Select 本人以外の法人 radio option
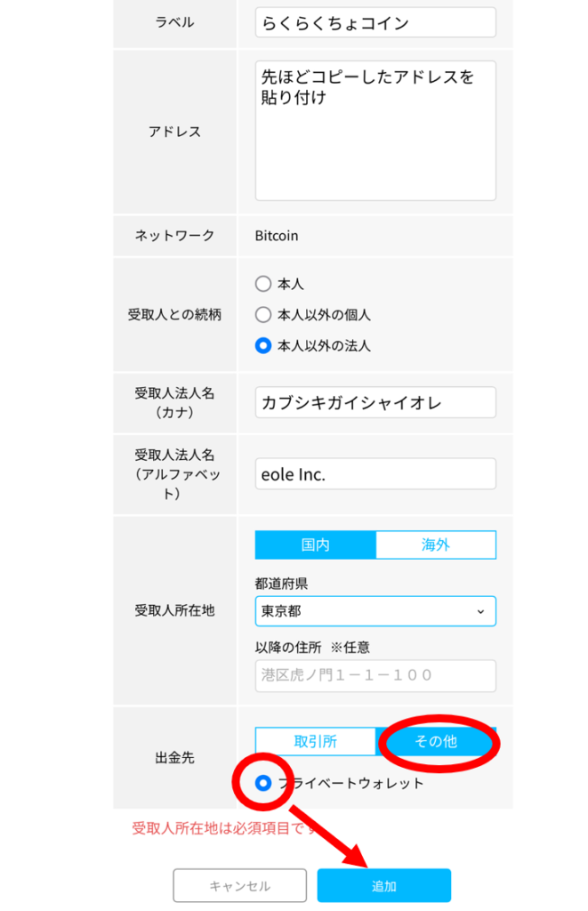 point(262,346)
